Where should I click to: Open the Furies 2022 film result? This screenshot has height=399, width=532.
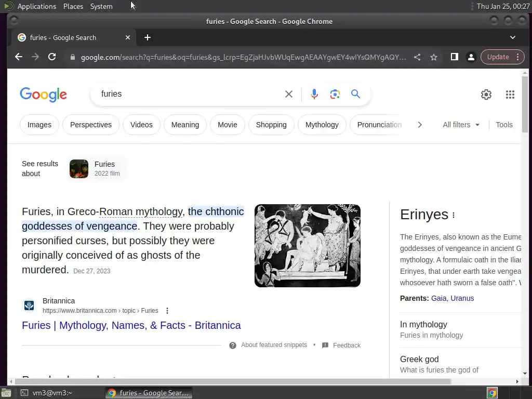pos(97,169)
